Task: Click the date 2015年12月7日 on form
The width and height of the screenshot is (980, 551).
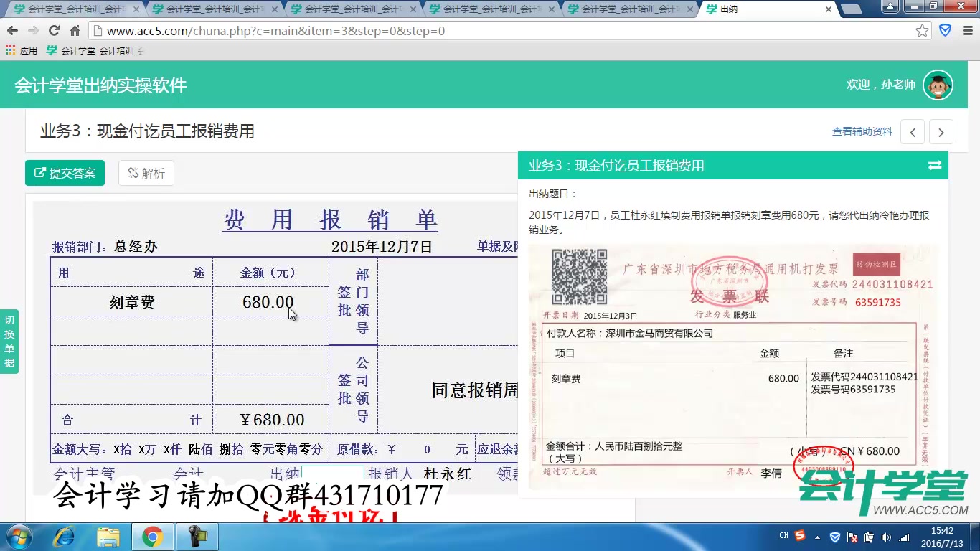Action: click(x=382, y=247)
